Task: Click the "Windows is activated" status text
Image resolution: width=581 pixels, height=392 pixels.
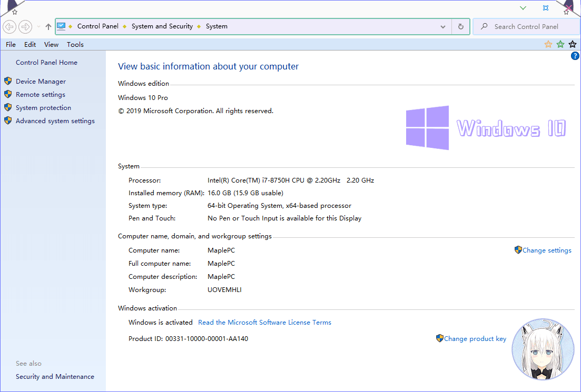Action: coord(161,323)
